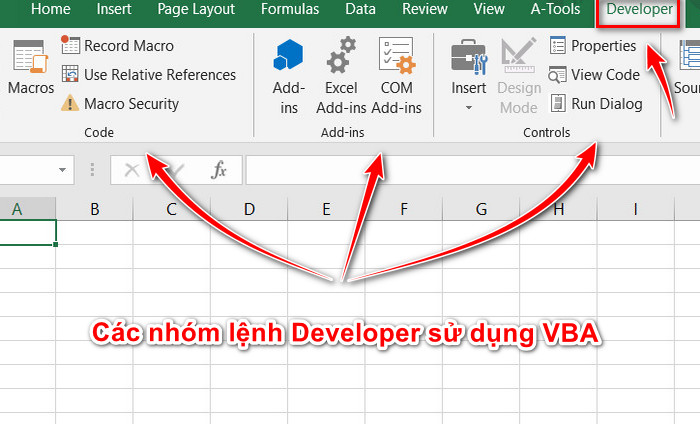The image size is (700, 424).
Task: Select column D header
Action: [249, 209]
